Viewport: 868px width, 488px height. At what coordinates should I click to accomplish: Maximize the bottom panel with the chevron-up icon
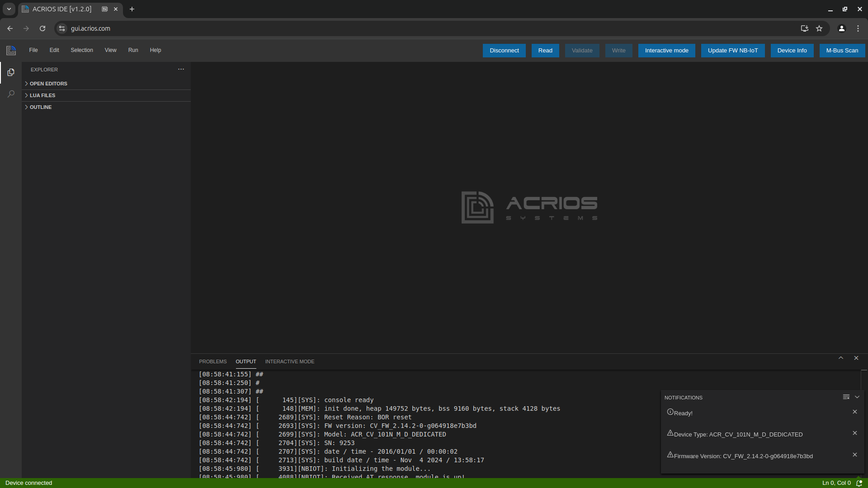click(x=841, y=358)
